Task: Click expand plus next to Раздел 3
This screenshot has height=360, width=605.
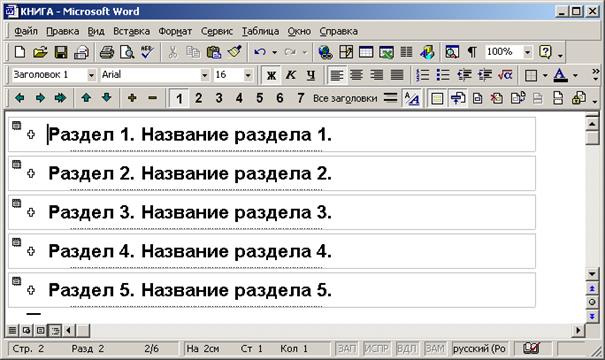Action: 31,212
